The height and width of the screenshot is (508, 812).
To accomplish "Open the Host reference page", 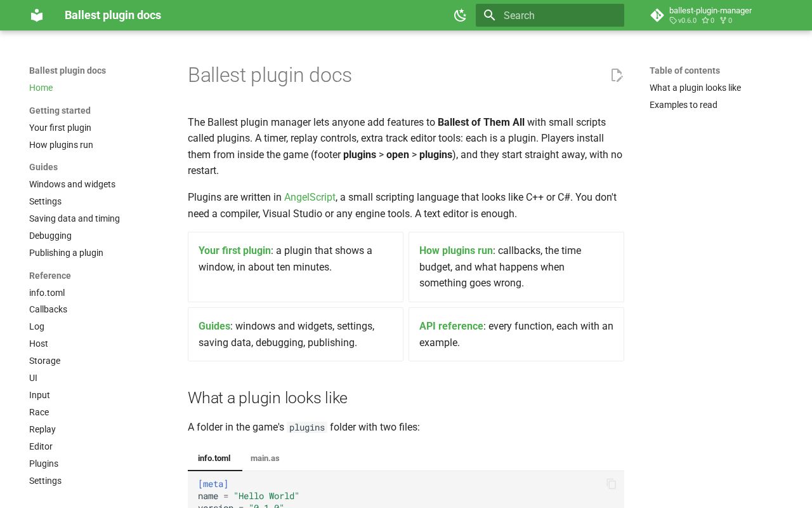I will click(39, 344).
